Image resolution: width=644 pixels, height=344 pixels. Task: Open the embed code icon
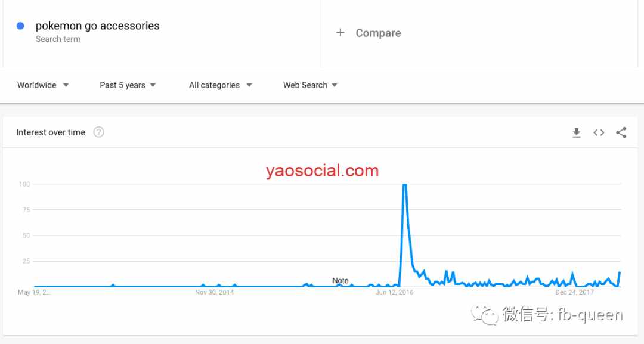(599, 132)
